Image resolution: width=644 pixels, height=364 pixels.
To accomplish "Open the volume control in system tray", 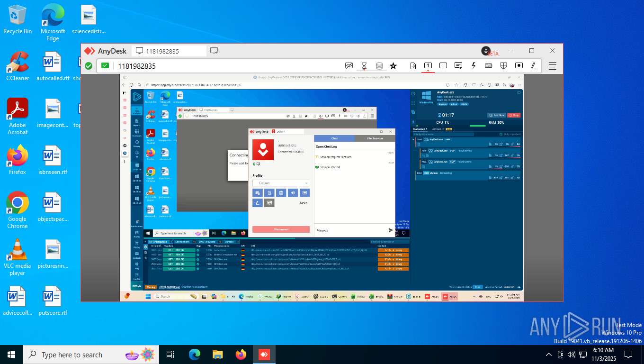I will [x=571, y=355].
